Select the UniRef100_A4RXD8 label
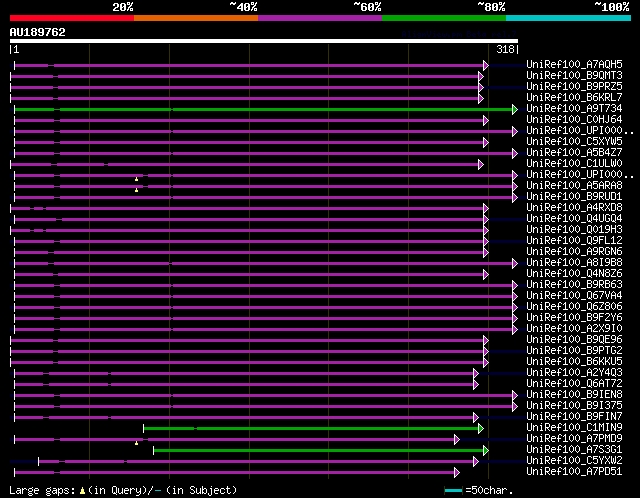The image size is (640, 498). (x=574, y=208)
